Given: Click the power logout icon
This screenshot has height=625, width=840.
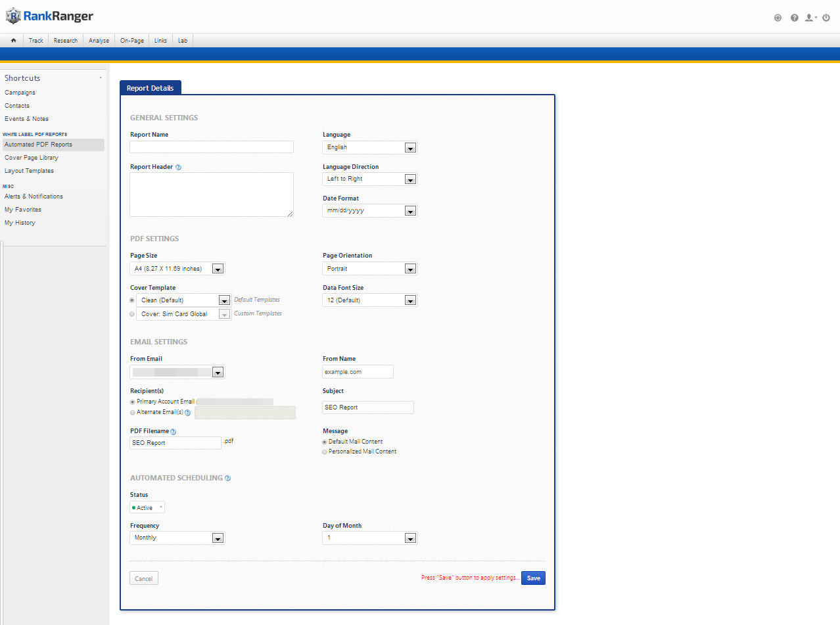Looking at the screenshot, I should click(x=826, y=18).
